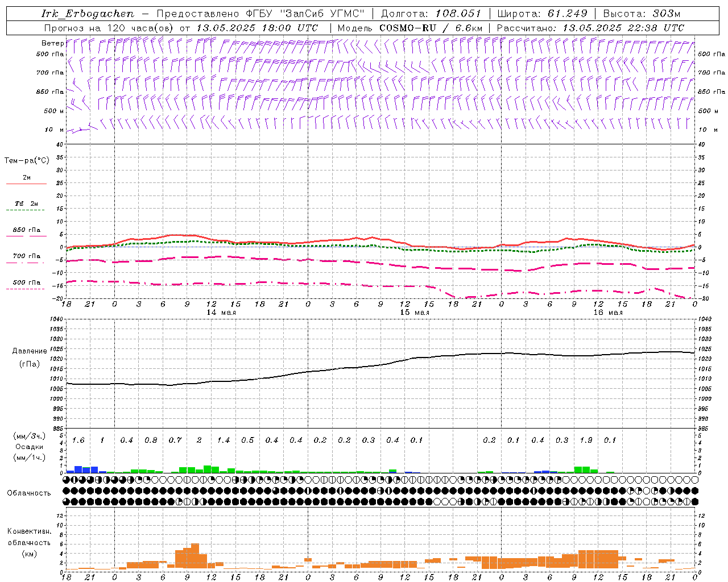Click the station name Irk_Erbogachen in header
The image size is (728, 582).
point(88,14)
